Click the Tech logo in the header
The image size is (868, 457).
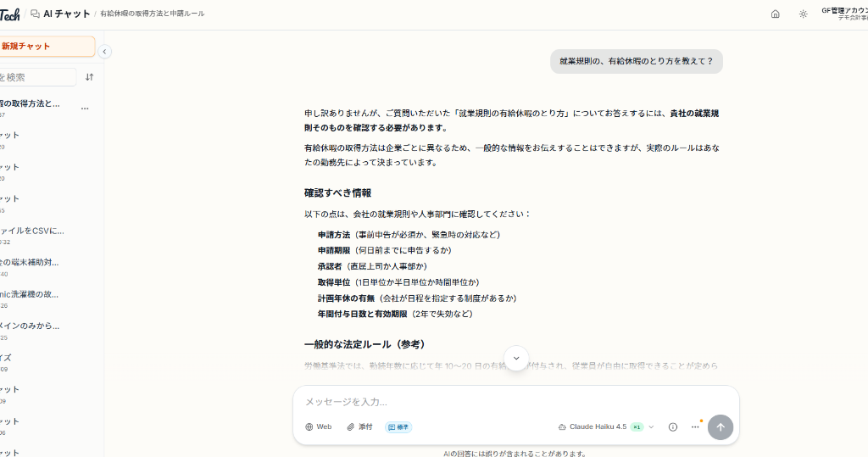[x=9, y=14]
